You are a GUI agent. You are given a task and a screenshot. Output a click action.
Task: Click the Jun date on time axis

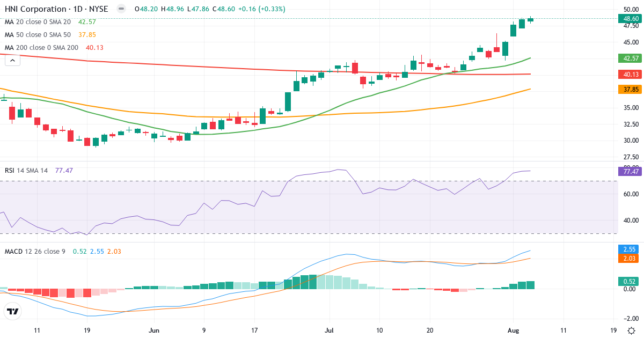(154, 330)
